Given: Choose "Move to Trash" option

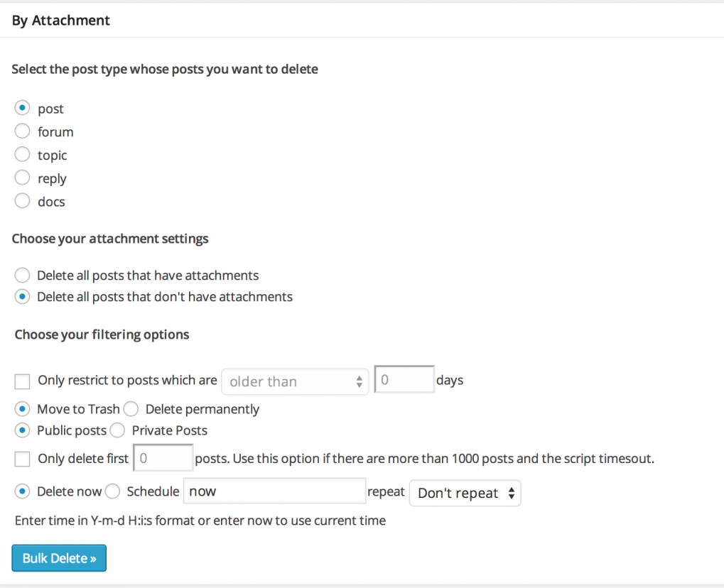Looking at the screenshot, I should pyautogui.click(x=21, y=409).
